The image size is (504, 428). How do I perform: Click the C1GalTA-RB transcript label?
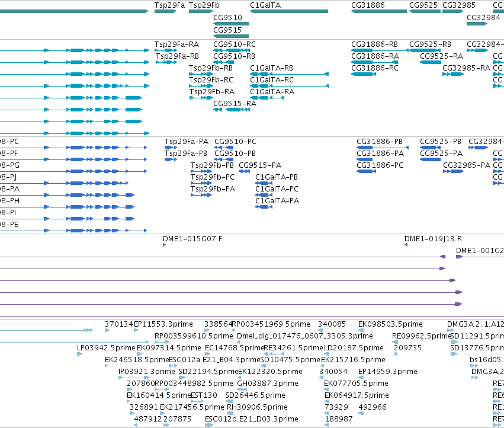[x=272, y=68]
